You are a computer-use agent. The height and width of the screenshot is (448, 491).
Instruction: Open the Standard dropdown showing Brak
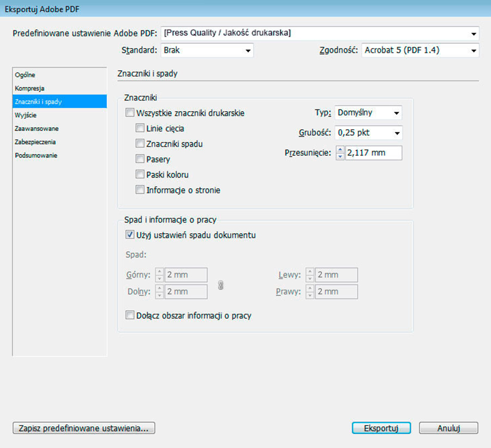pos(207,50)
